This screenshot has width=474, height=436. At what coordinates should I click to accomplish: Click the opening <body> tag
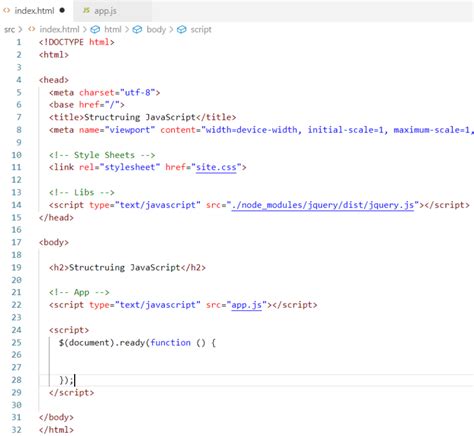coord(54,242)
